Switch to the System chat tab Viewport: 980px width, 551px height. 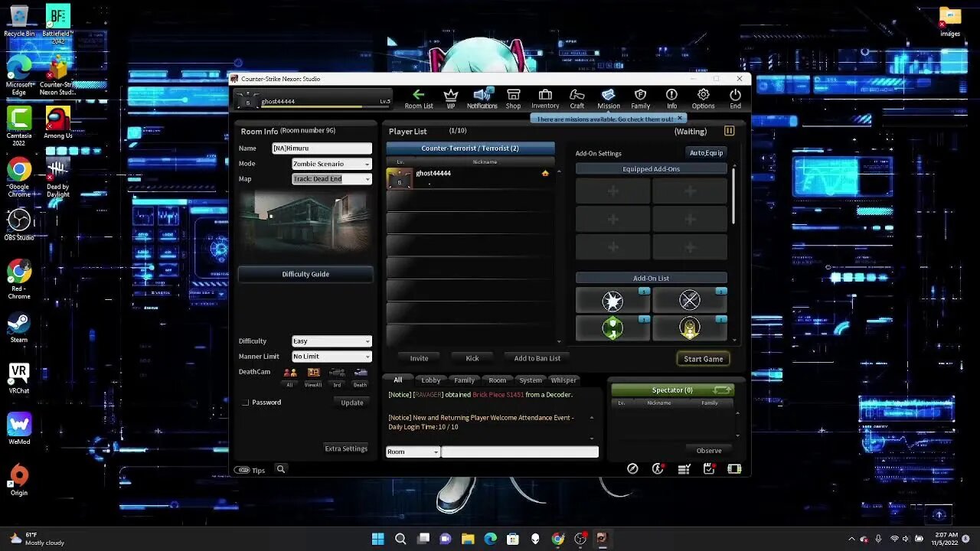pos(531,380)
